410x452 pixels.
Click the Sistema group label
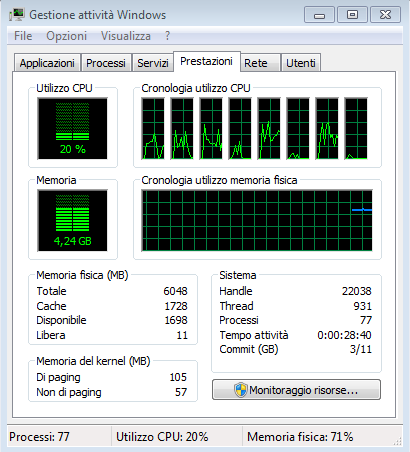point(238,275)
